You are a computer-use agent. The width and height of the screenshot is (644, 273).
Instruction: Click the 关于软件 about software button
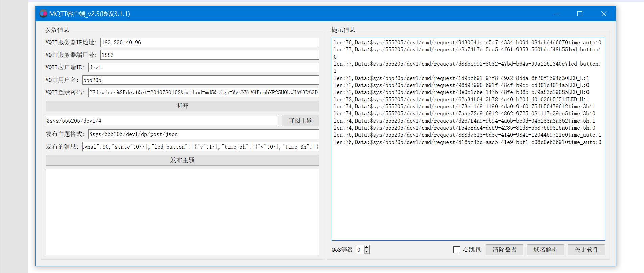click(586, 250)
